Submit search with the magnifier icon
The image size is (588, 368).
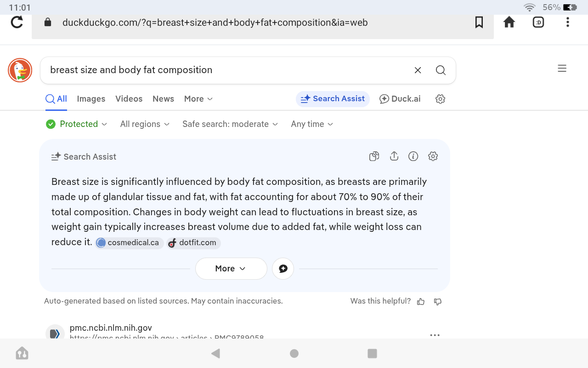441,70
